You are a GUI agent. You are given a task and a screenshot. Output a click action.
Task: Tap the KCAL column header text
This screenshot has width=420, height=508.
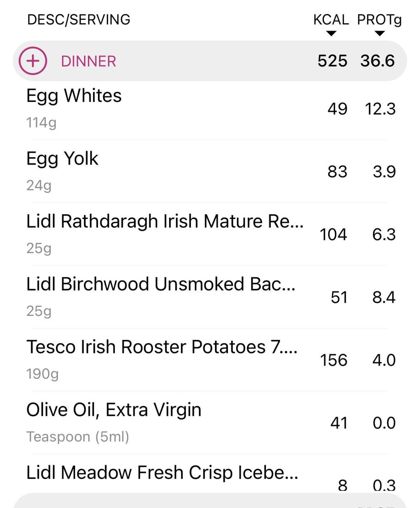331,19
